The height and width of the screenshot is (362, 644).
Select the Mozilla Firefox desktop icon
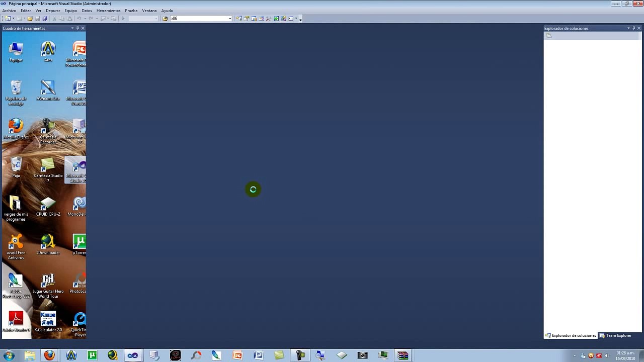[16, 129]
